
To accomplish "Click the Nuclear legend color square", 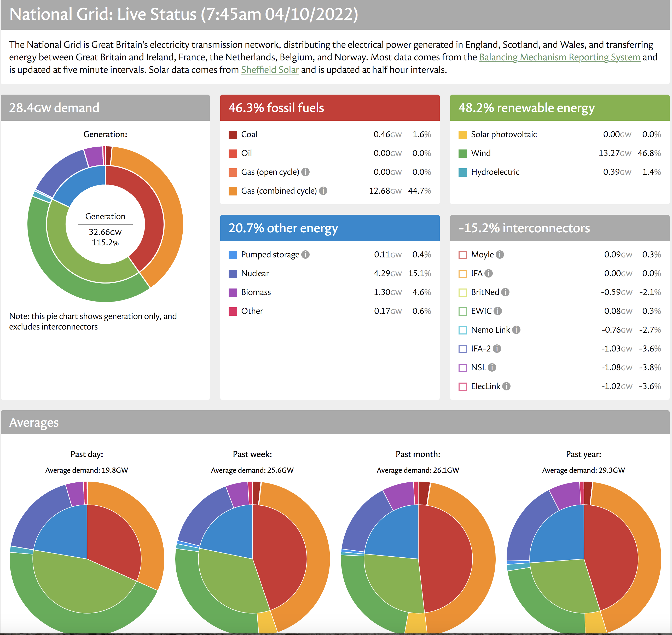I will (x=233, y=274).
